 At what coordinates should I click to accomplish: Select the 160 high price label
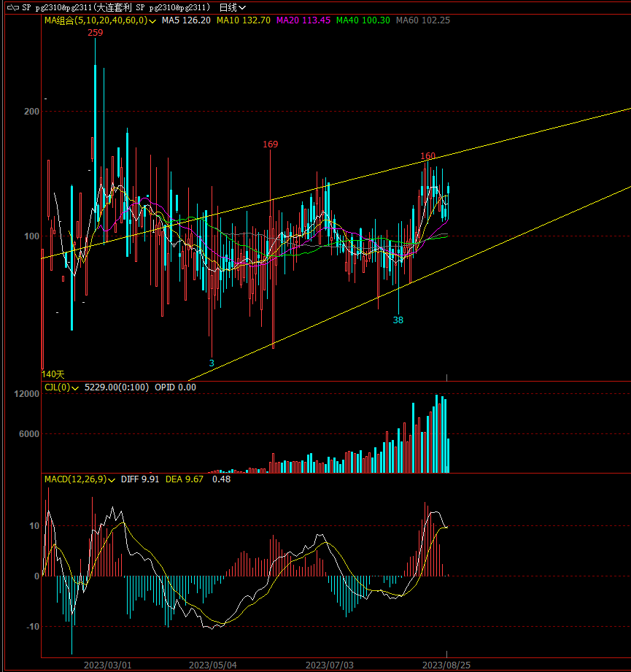427,156
